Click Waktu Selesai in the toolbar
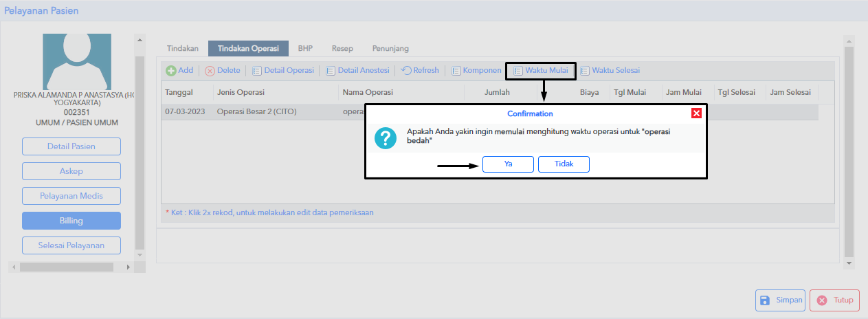The width and height of the screenshot is (868, 319). tap(610, 70)
